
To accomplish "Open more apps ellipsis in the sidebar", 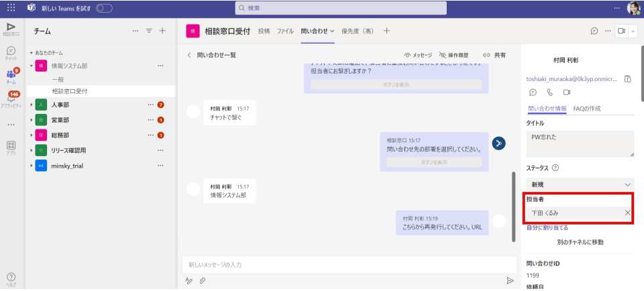I will [11, 124].
